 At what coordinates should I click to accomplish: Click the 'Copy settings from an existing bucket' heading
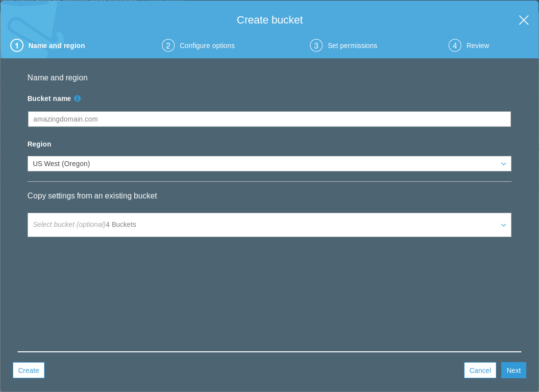[92, 196]
